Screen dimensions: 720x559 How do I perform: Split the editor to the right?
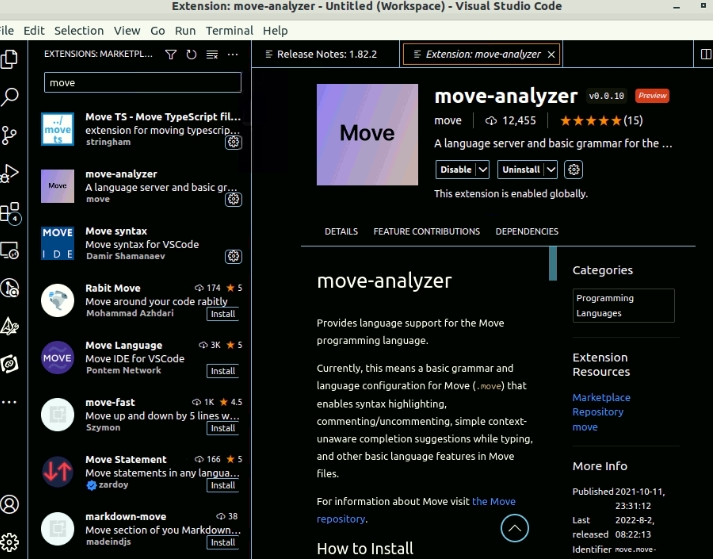click(706, 54)
